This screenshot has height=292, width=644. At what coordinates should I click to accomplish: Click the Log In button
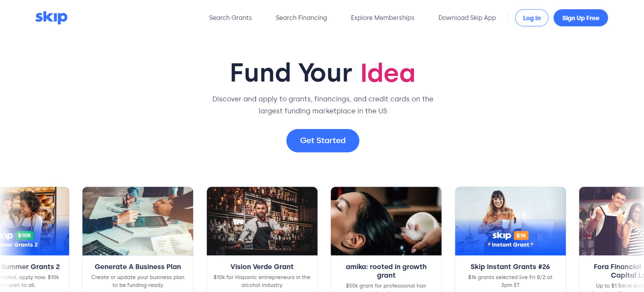click(532, 18)
